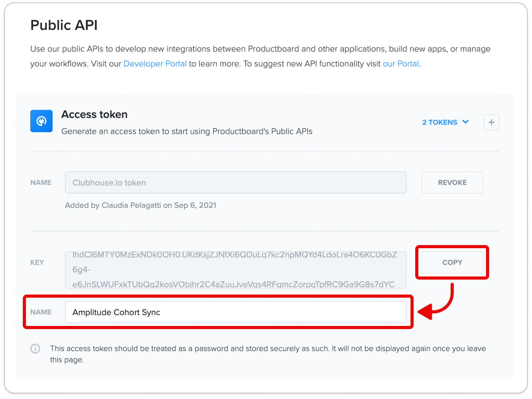The width and height of the screenshot is (532, 399).
Task: Click the access token password warning text
Action: (x=268, y=354)
